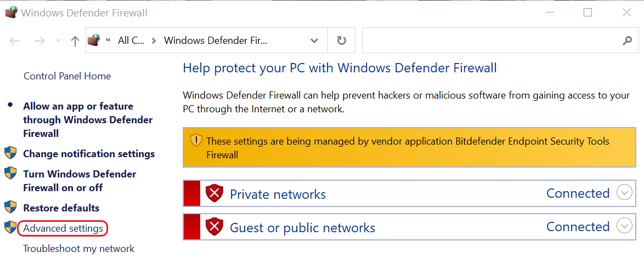Go up one folder level arrow
644x264 pixels.
tap(75, 41)
